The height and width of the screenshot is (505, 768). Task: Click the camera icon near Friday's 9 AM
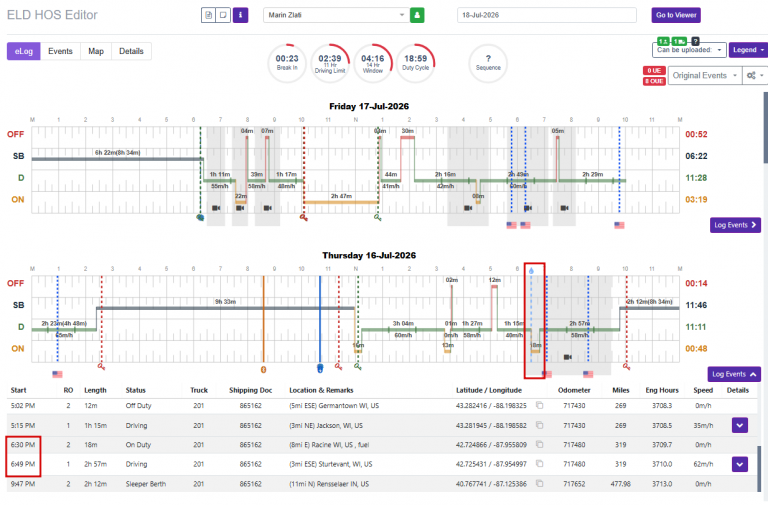(268, 208)
